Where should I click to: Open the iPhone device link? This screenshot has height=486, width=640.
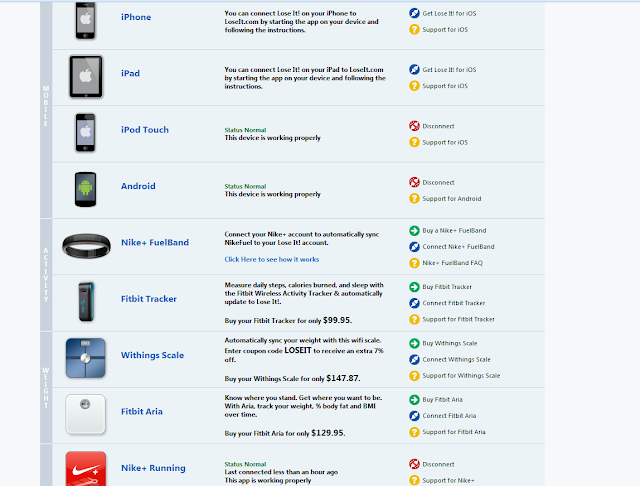coord(136,17)
